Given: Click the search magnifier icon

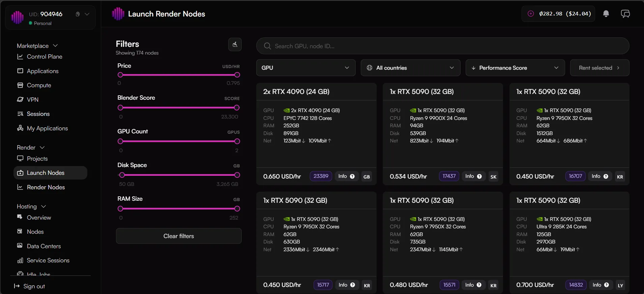Looking at the screenshot, I should point(267,46).
